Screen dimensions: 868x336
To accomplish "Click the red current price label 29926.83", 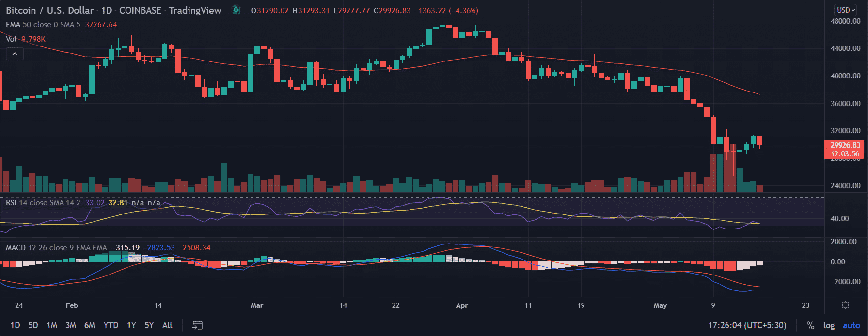I will (845, 145).
